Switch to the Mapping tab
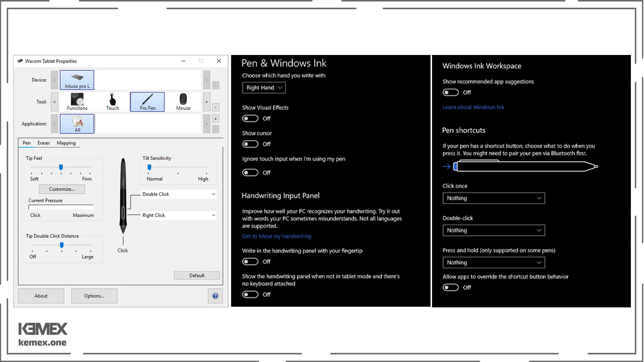The image size is (644, 362). pos(66,143)
